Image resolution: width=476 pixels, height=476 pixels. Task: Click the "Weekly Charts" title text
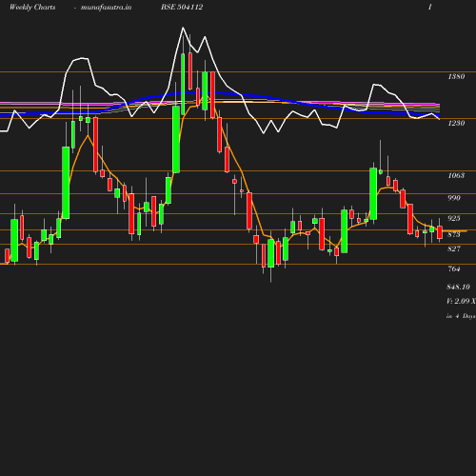pos(32,7)
